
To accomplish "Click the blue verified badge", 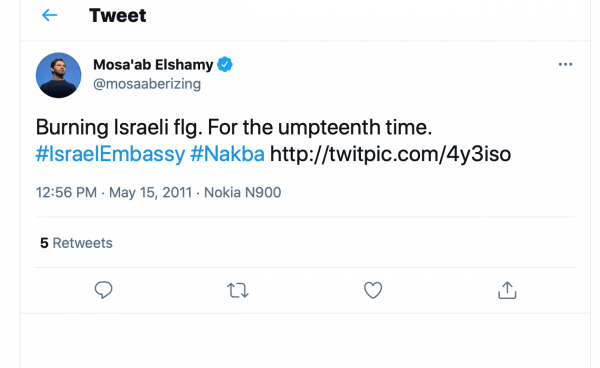I will click(x=225, y=64).
